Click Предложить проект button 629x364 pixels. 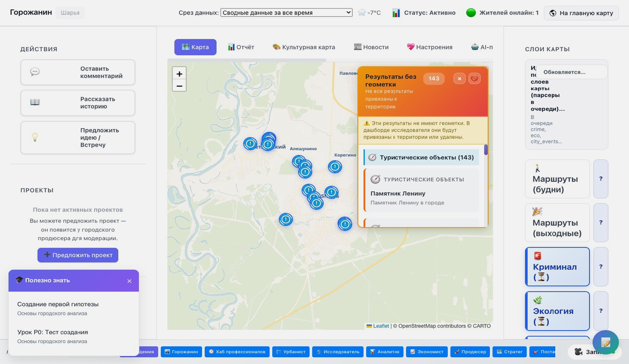coord(78,255)
